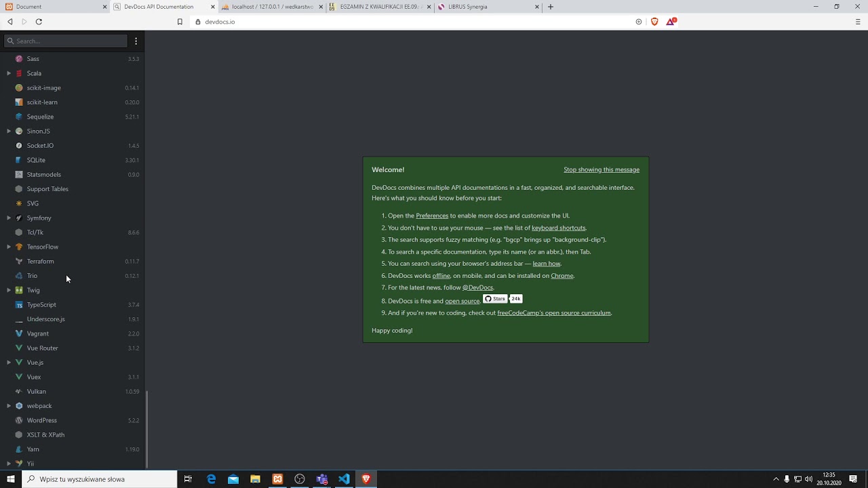Click the scikit-learn doc icon
Image resolution: width=868 pixels, height=488 pixels.
(x=19, y=102)
